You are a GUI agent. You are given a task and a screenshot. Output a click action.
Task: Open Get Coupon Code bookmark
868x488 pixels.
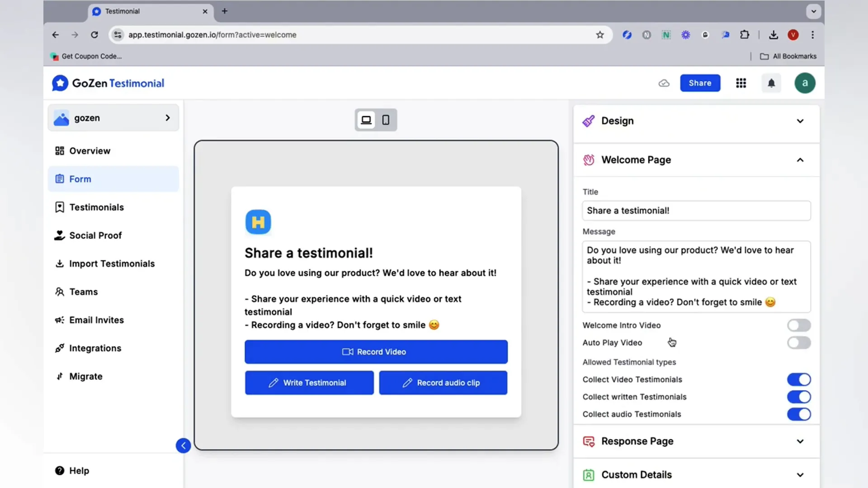click(x=86, y=56)
